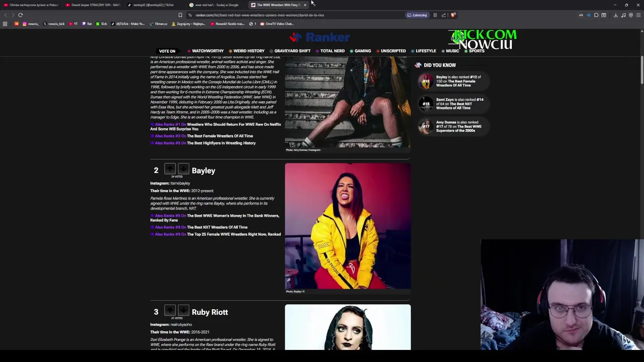This screenshot has height=362, width=644.
Task: Reload the page with the refresh icon
Action: click(21, 15)
